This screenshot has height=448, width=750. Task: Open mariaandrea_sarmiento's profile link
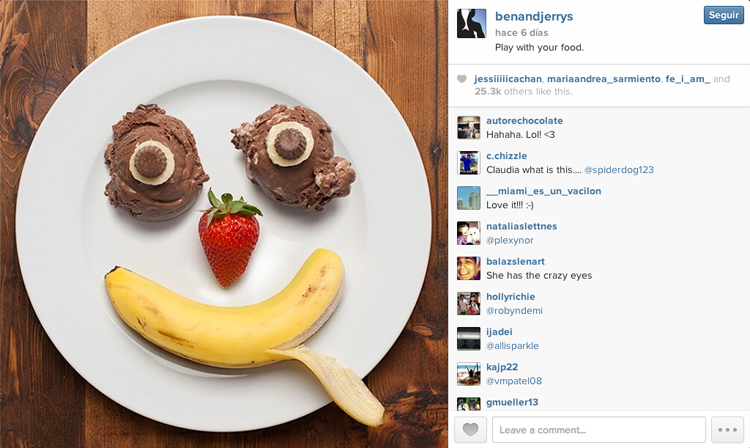pyautogui.click(x=604, y=79)
